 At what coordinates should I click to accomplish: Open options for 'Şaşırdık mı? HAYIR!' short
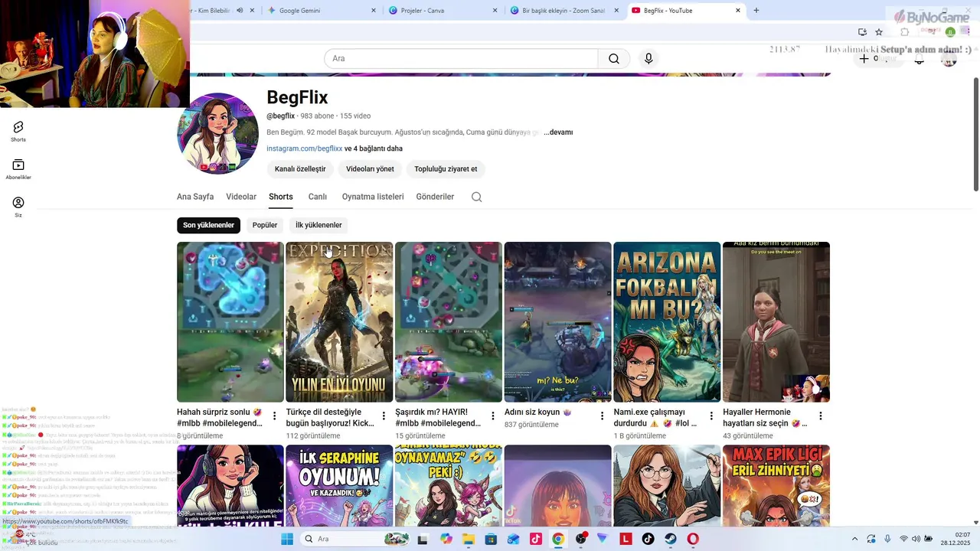pyautogui.click(x=493, y=416)
